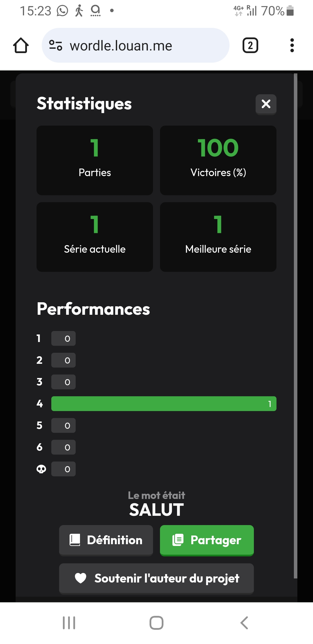Close the Statistiques dialog with X
The image size is (313, 644).
click(266, 104)
